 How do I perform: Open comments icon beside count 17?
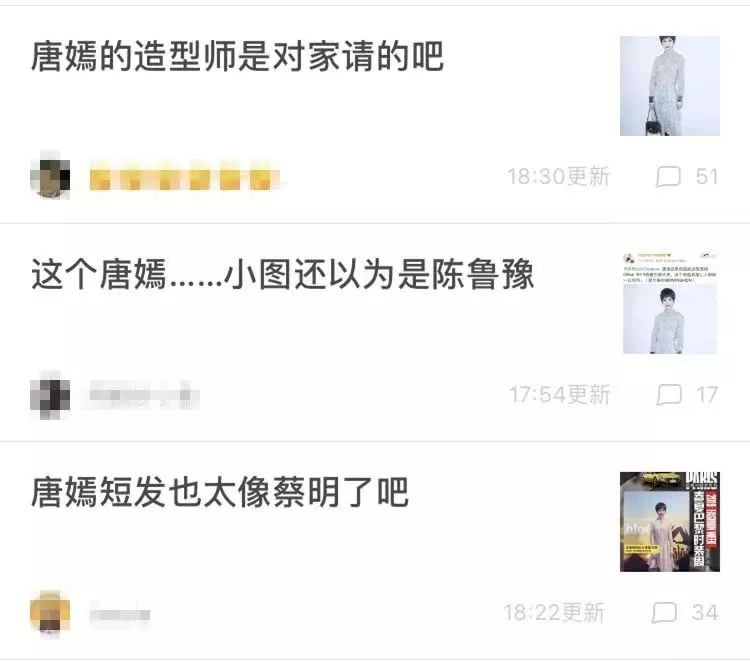[669, 395]
